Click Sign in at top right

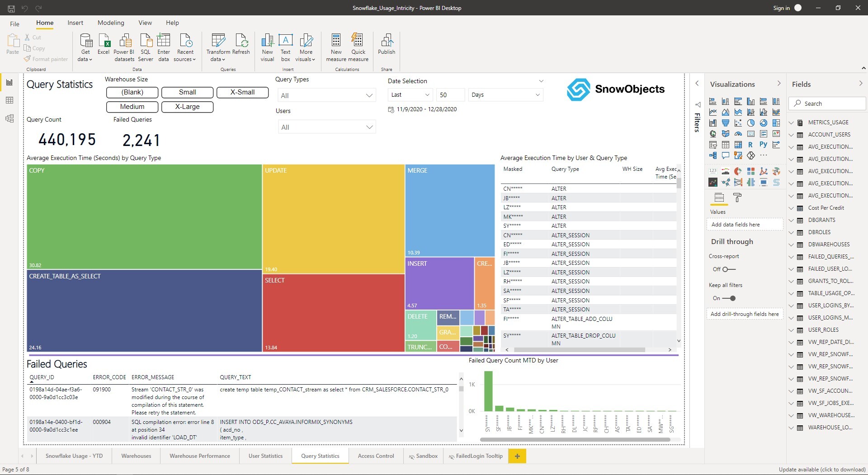(x=781, y=8)
